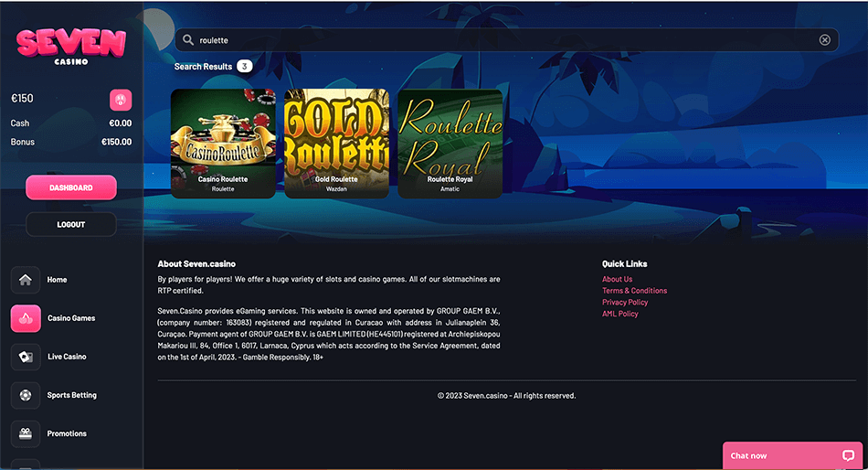
Task: Click the 2023 Seven.casino copyright text
Action: pyautogui.click(x=506, y=396)
